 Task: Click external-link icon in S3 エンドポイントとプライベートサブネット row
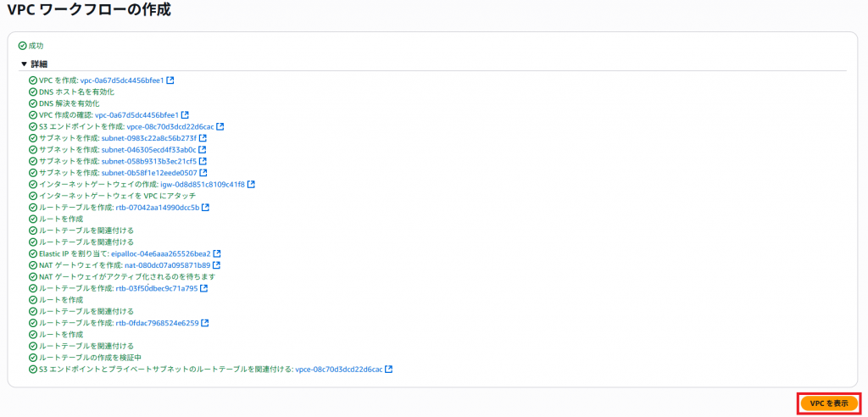389,369
